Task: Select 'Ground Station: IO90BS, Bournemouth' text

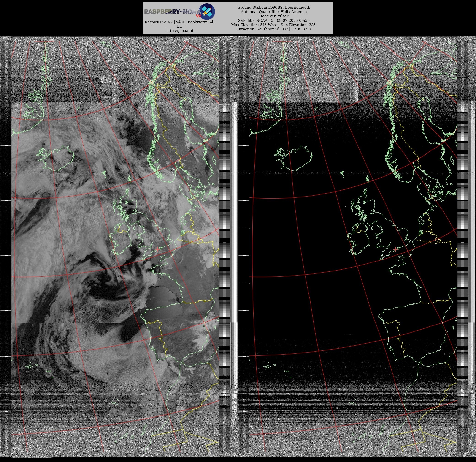Action: click(x=274, y=8)
